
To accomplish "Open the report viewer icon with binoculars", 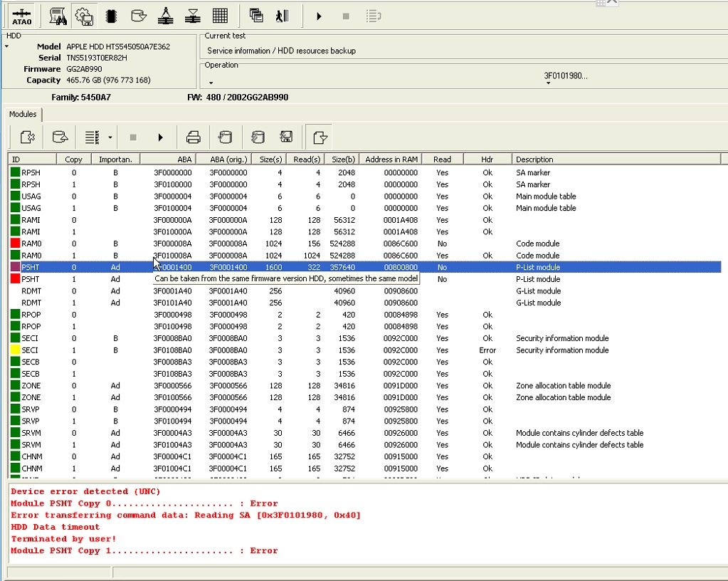I will (x=58, y=16).
